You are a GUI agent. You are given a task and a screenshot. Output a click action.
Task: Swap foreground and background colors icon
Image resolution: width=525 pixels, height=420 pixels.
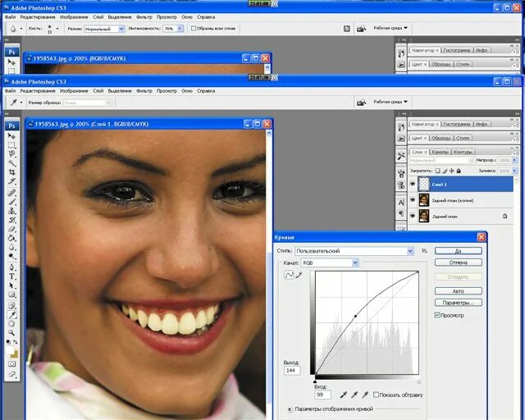pyautogui.click(x=16, y=342)
